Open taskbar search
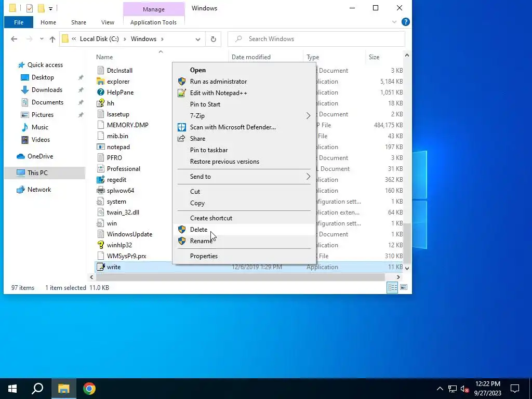Screen dimensions: 532x399 tap(37, 389)
